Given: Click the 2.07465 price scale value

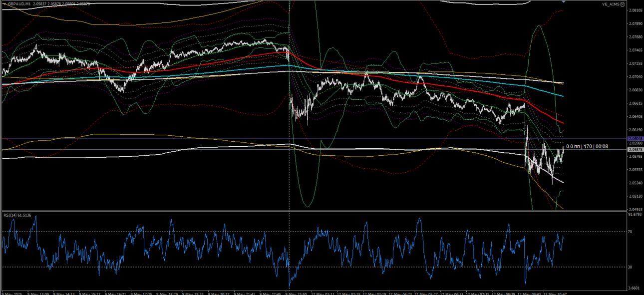Looking at the screenshot, I should 636,50.
